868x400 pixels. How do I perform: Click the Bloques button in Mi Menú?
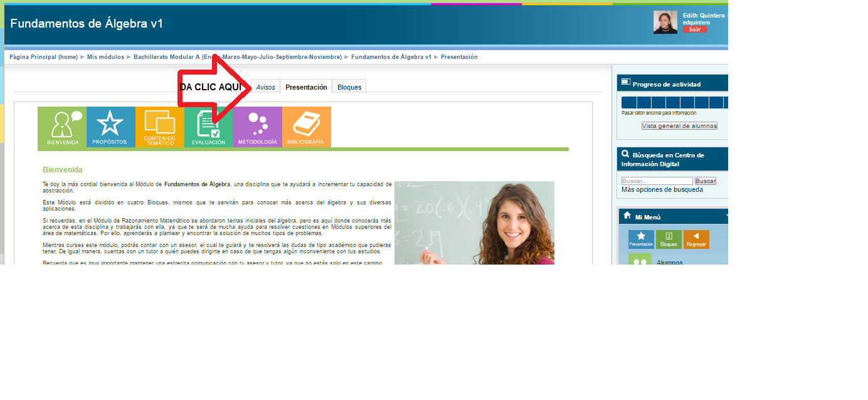(x=669, y=239)
